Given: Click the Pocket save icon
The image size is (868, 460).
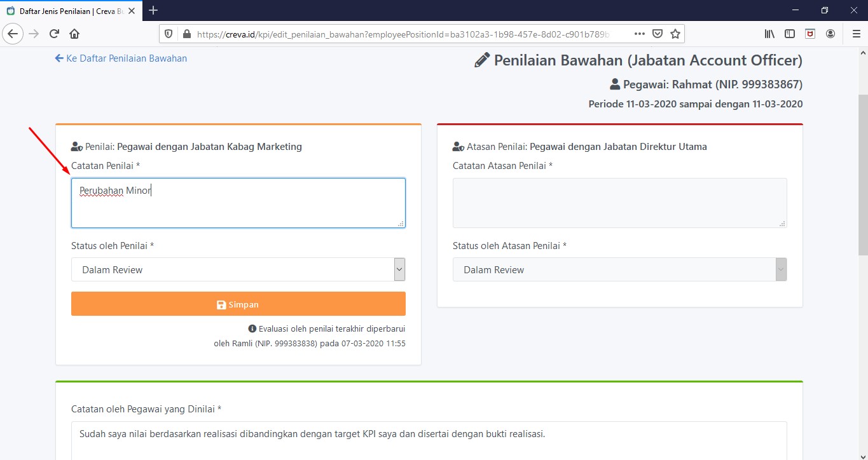Looking at the screenshot, I should pos(658,34).
